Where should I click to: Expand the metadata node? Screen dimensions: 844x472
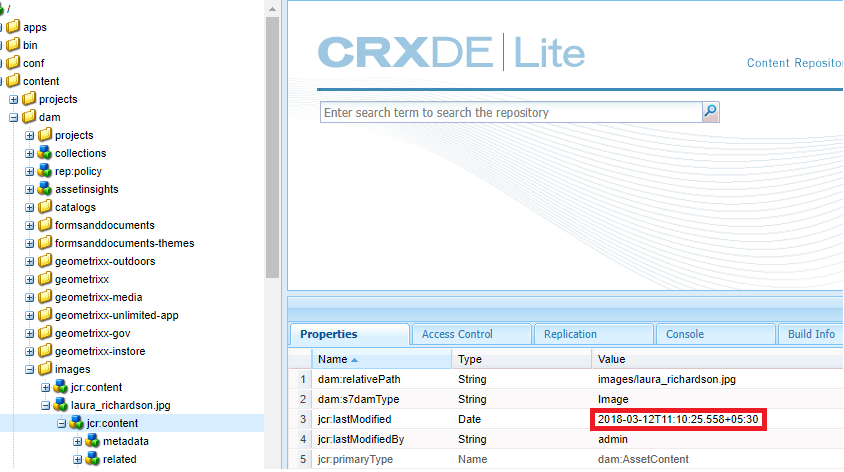pyautogui.click(x=78, y=442)
